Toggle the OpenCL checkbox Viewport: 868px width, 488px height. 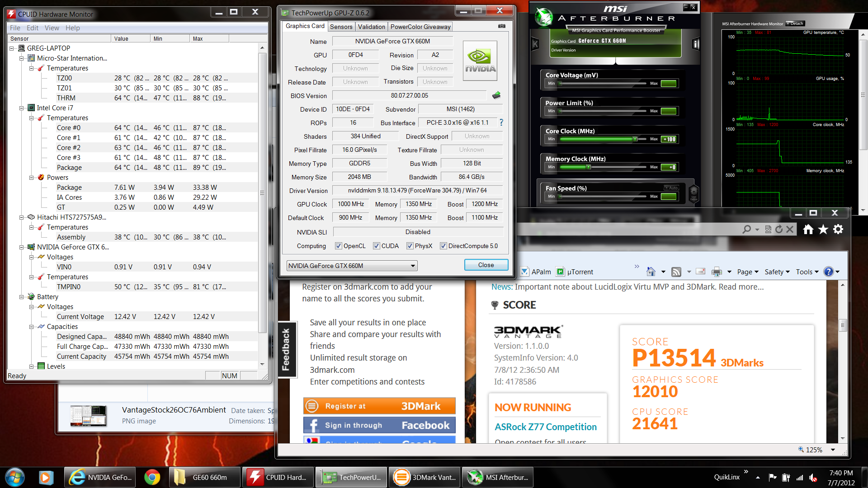tap(338, 246)
